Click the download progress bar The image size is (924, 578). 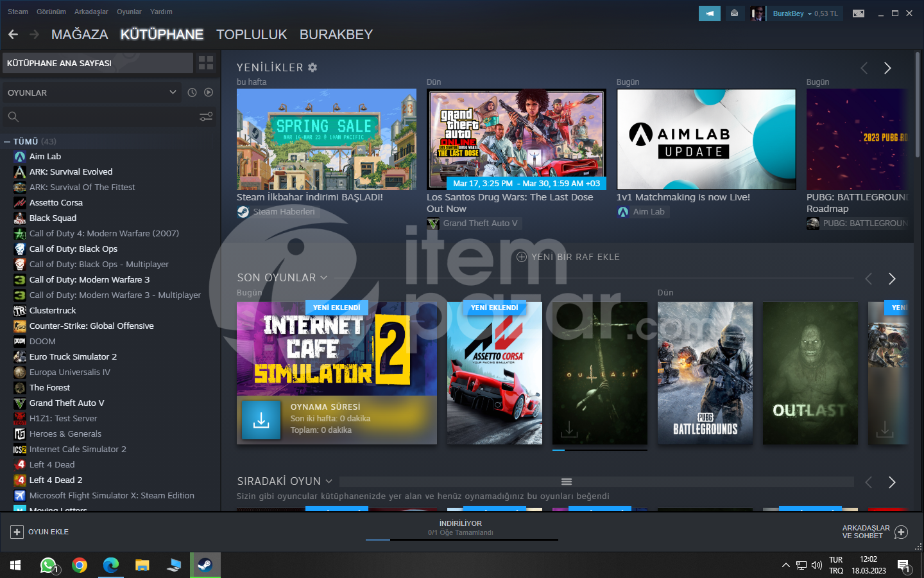461,539
